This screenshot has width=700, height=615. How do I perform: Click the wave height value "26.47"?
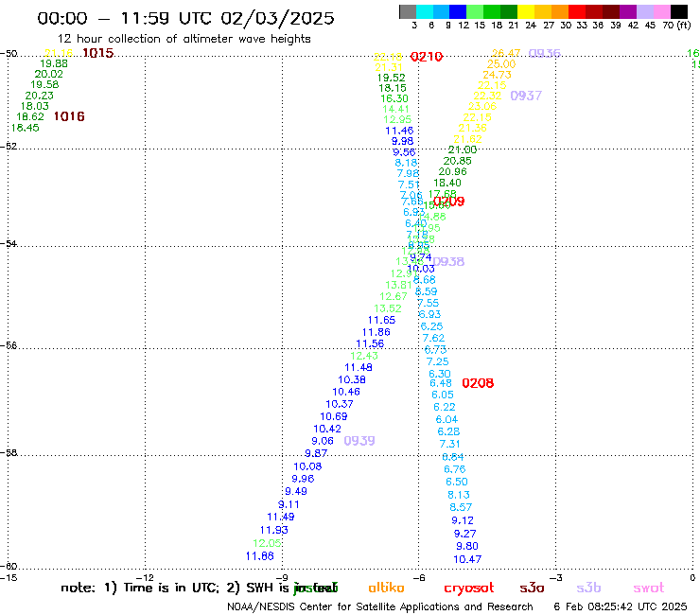click(506, 53)
